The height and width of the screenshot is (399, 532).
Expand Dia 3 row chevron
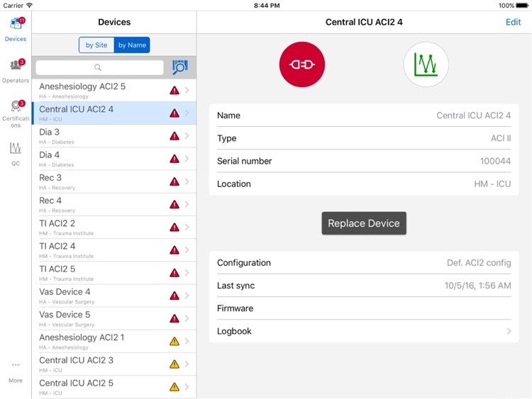coord(187,136)
